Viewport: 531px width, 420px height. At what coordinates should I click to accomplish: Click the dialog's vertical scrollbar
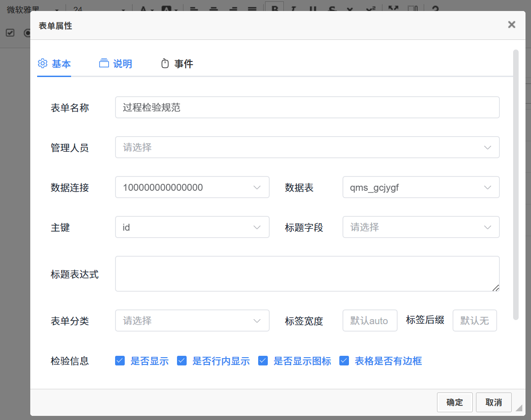coord(516,183)
